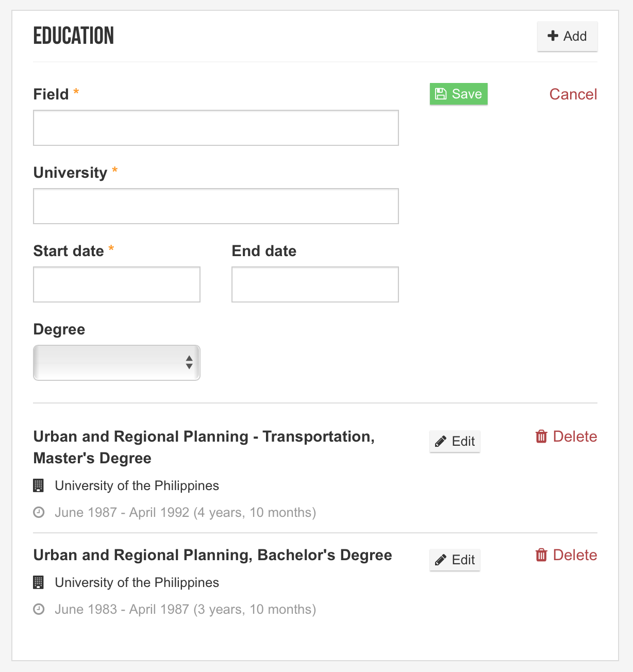Click pencil icon for Master's Degree entry
633x672 pixels.
pos(441,442)
